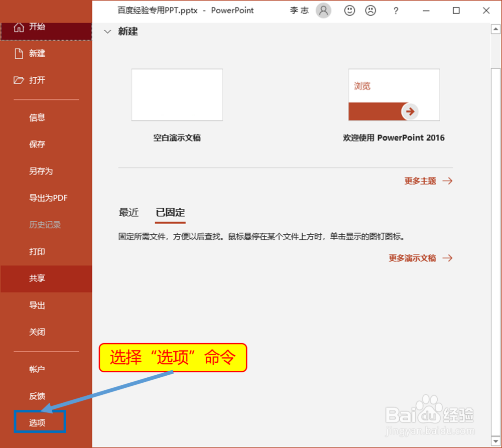Maximize the PowerPoint window
This screenshot has height=448, width=502.
tap(456, 11)
